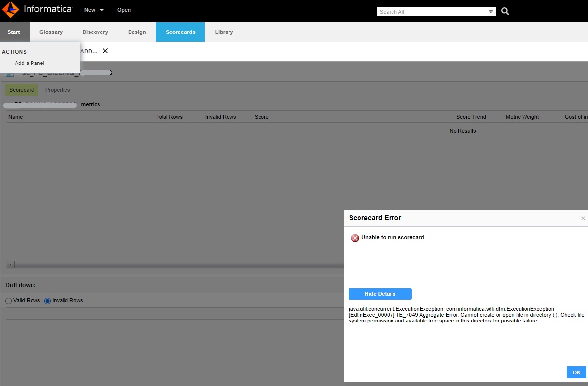Click the scorecard icon beside the scorecard title
Image resolution: width=588 pixels, height=386 pixels.
(x=10, y=74)
